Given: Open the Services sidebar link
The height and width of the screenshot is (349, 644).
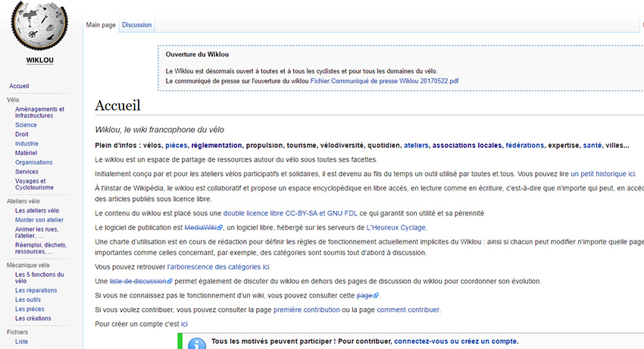Looking at the screenshot, I should [27, 171].
